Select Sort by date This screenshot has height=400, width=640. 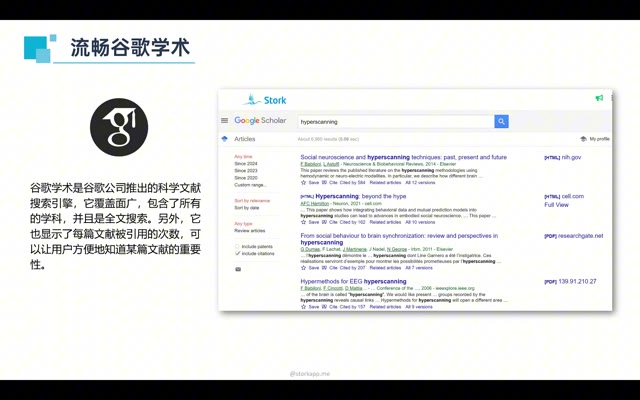pyautogui.click(x=247, y=208)
